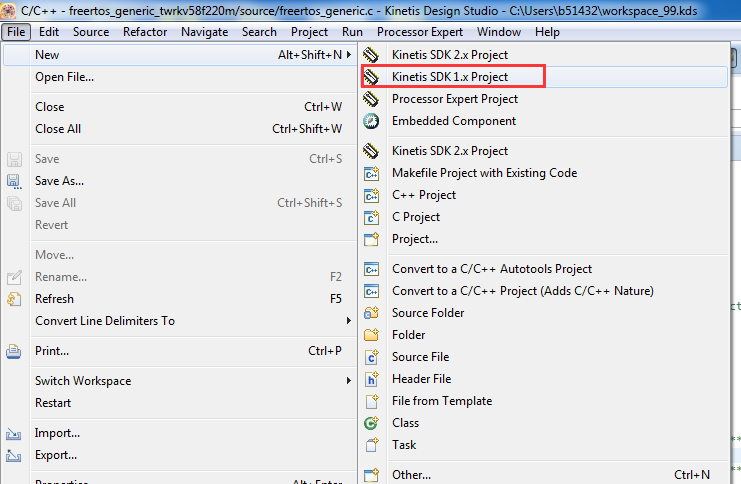Select Source Folder entry
Screen dimensions: 741x484
tap(544, 313)
